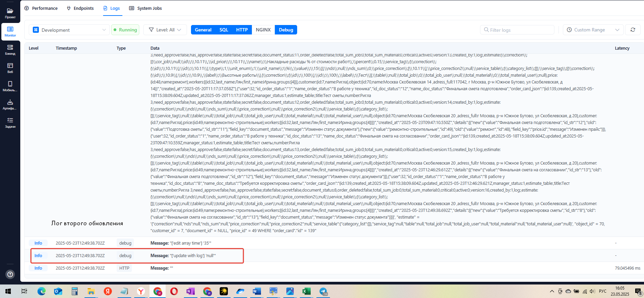Open the Задачи task list section
The image size is (644, 298).
[10, 123]
